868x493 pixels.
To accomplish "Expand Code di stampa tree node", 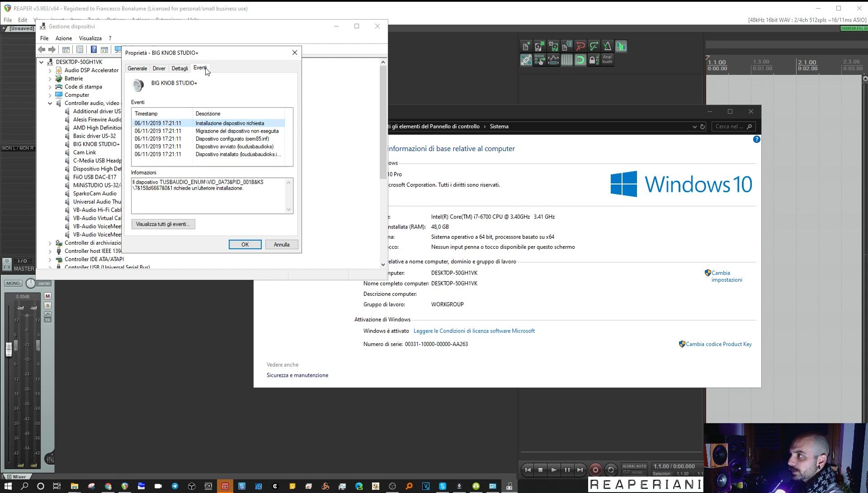I will point(50,87).
